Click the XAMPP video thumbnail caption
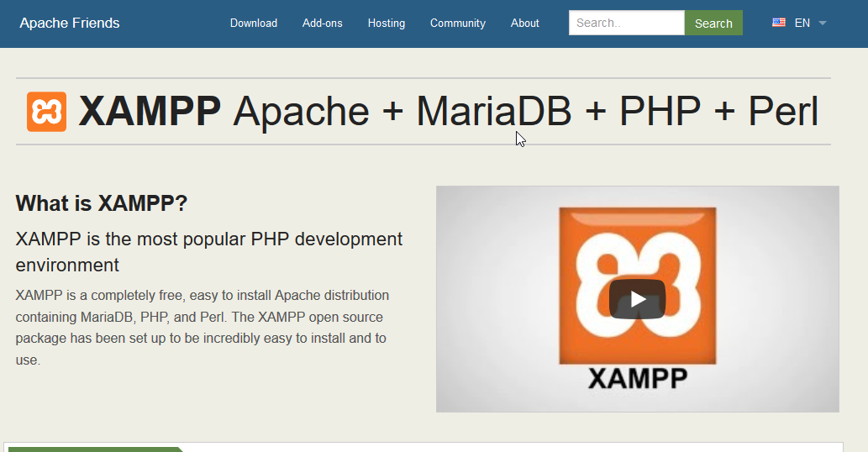Screen dimensions: 868x452 coord(638,380)
